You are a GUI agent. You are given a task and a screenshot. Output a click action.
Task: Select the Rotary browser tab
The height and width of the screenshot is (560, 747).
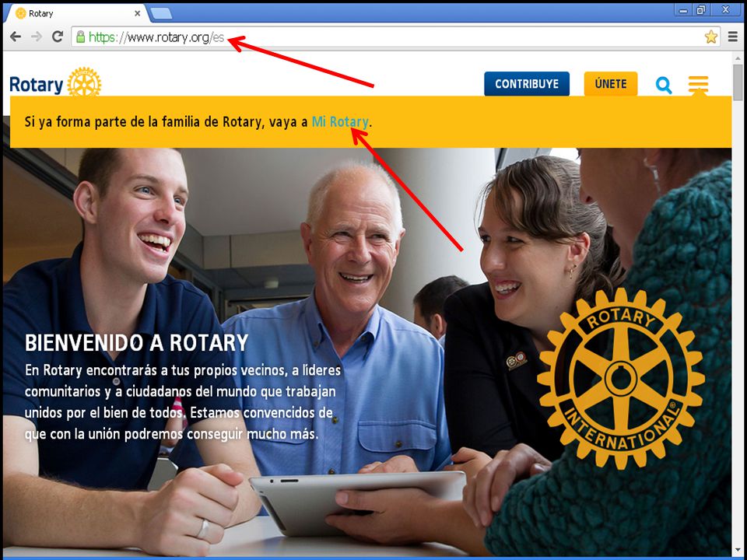[x=76, y=13]
